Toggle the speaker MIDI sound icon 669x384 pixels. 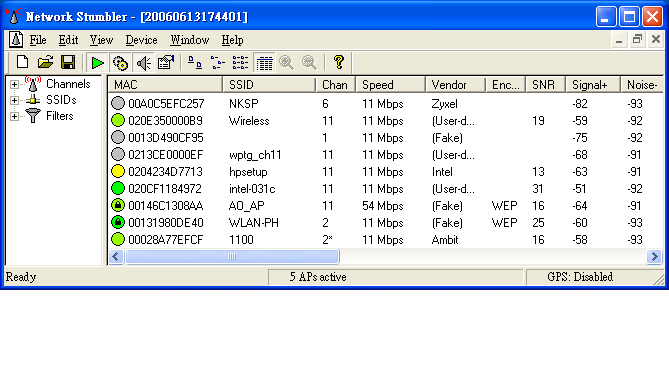pyautogui.click(x=143, y=63)
